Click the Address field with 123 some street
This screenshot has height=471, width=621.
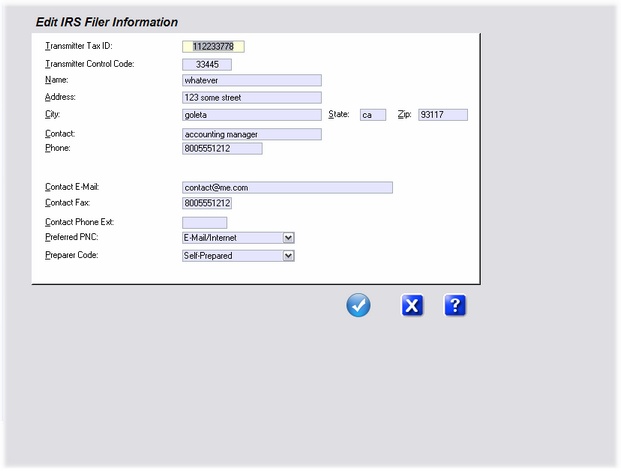click(x=251, y=97)
